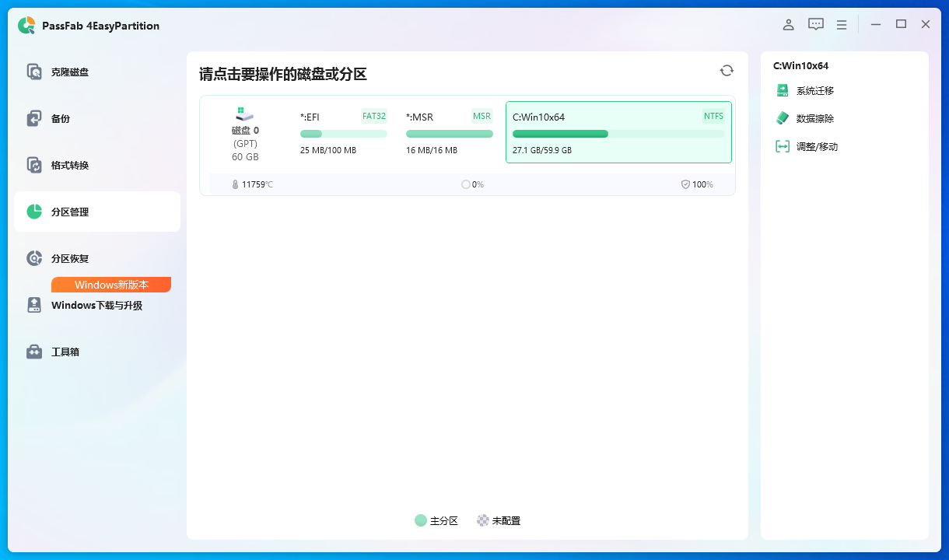Viewport: 949px width, 560px height.
Task: Click the 27.1 GB/59.9 GB text
Action: 542,150
